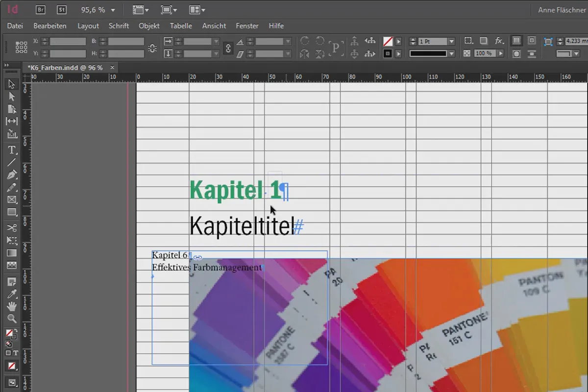588x392 pixels.
Task: Select the Zoom tool
Action: 12,318
